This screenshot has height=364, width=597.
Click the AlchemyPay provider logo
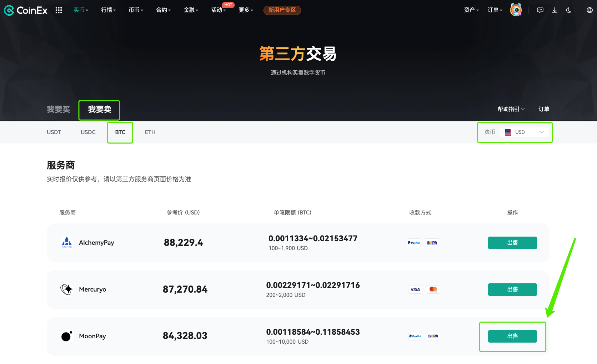pyautogui.click(x=67, y=243)
